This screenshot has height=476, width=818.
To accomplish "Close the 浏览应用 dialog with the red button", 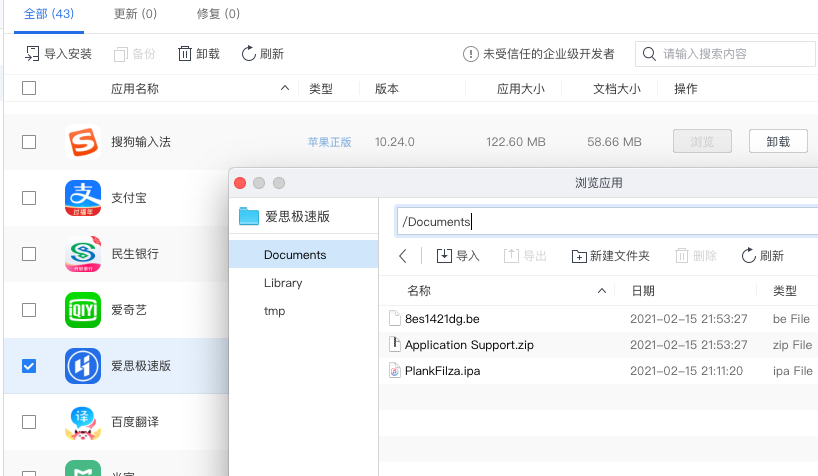I will click(x=240, y=183).
